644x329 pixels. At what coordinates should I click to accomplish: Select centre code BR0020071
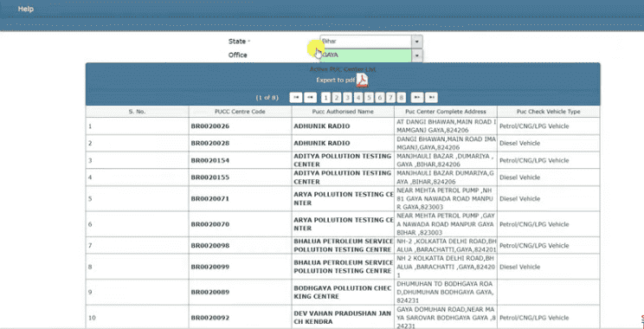pos(210,199)
